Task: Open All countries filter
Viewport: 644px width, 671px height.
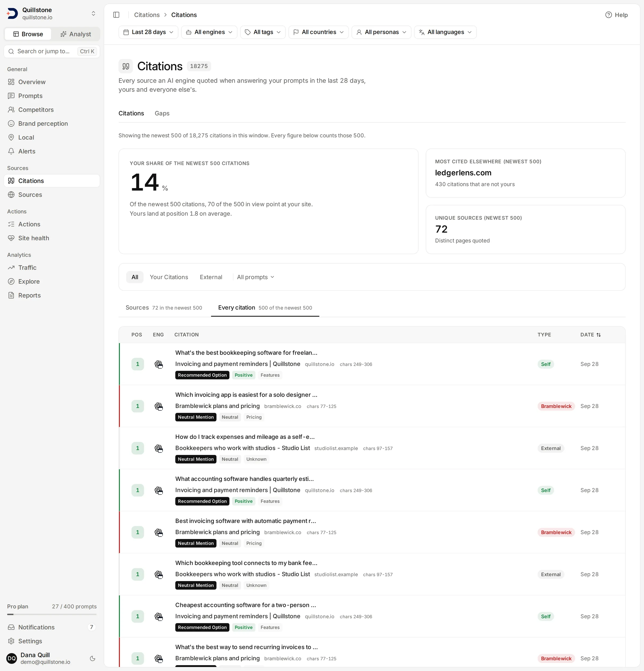Action: click(x=319, y=32)
